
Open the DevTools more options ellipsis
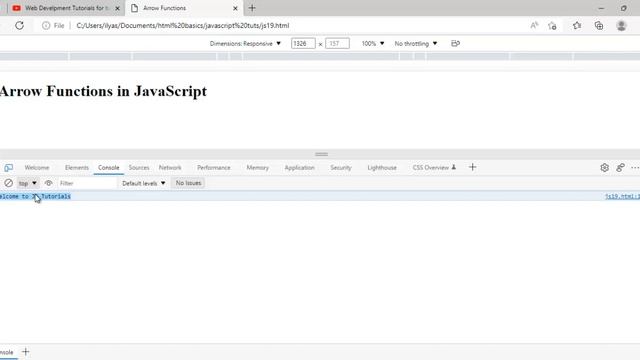635,168
